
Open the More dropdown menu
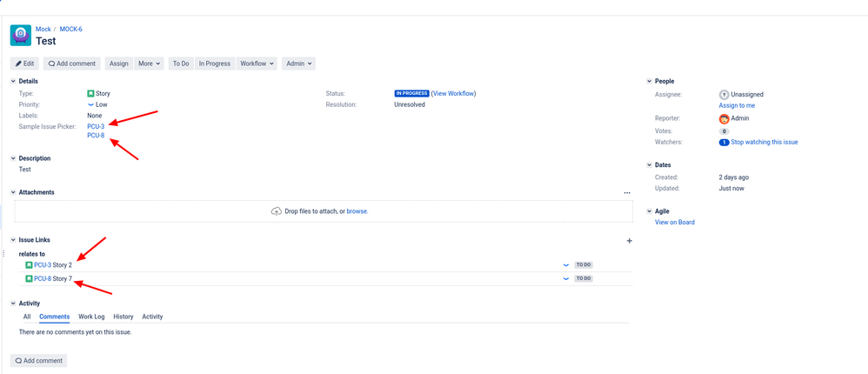150,63
